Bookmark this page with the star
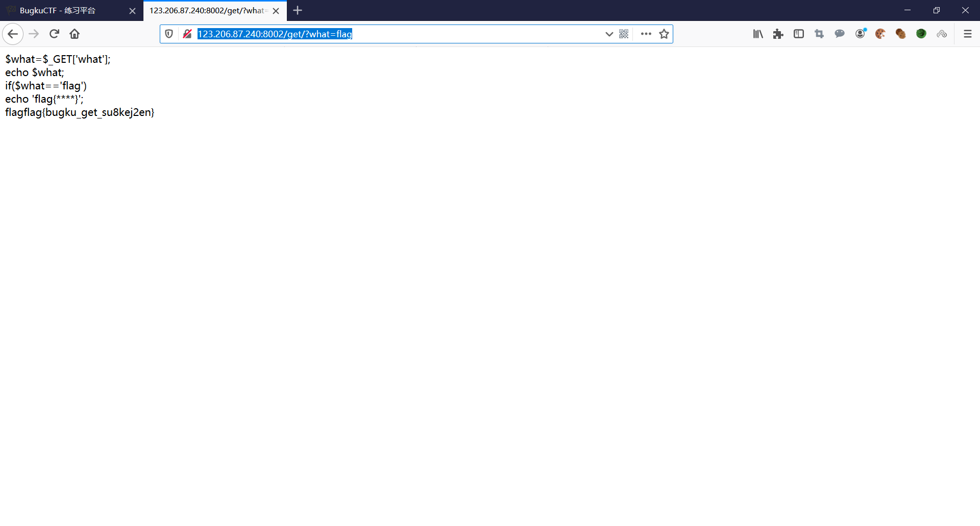Viewport: 980px width, 526px height. point(664,34)
